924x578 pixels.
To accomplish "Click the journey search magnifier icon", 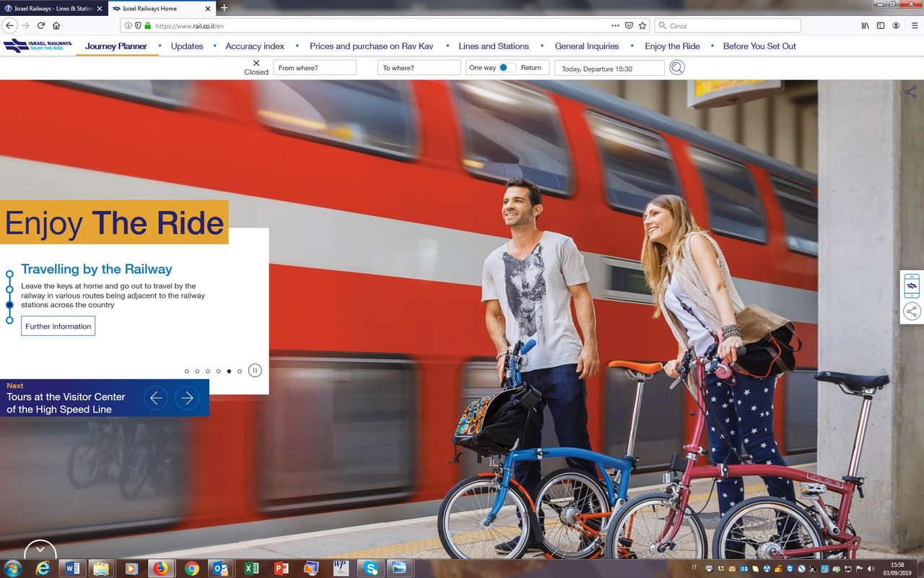I will tap(677, 68).
